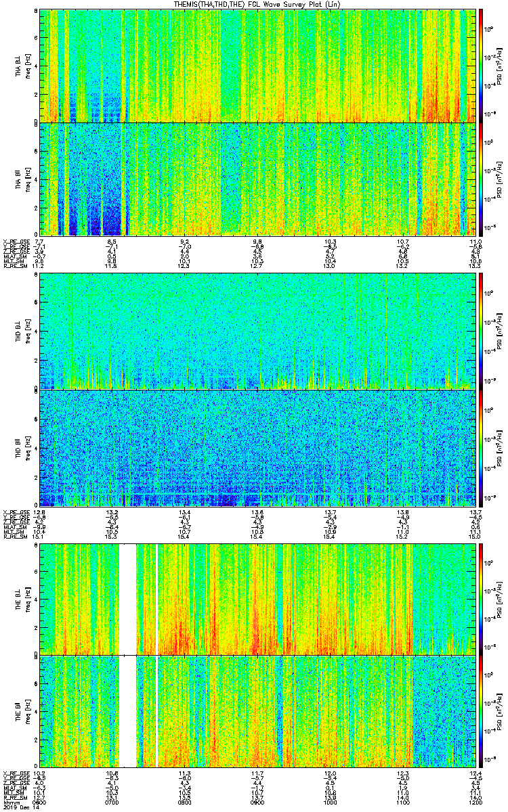Click the 0600 time tick label
Image resolution: width=508 pixels, height=812 pixels.
[x=39, y=803]
